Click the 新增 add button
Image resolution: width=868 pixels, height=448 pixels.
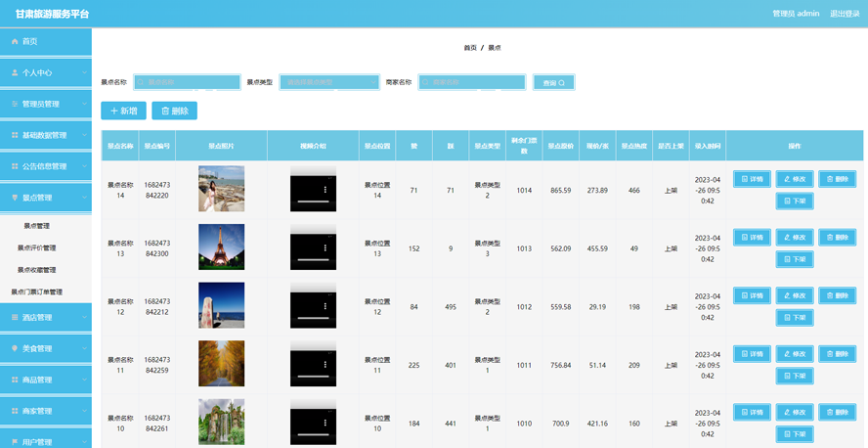coord(123,111)
